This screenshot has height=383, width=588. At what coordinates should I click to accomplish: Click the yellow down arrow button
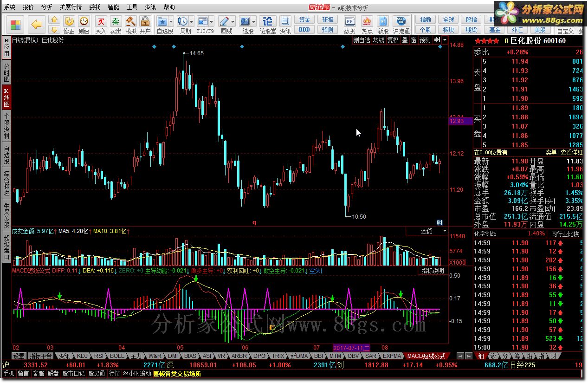point(54,29)
